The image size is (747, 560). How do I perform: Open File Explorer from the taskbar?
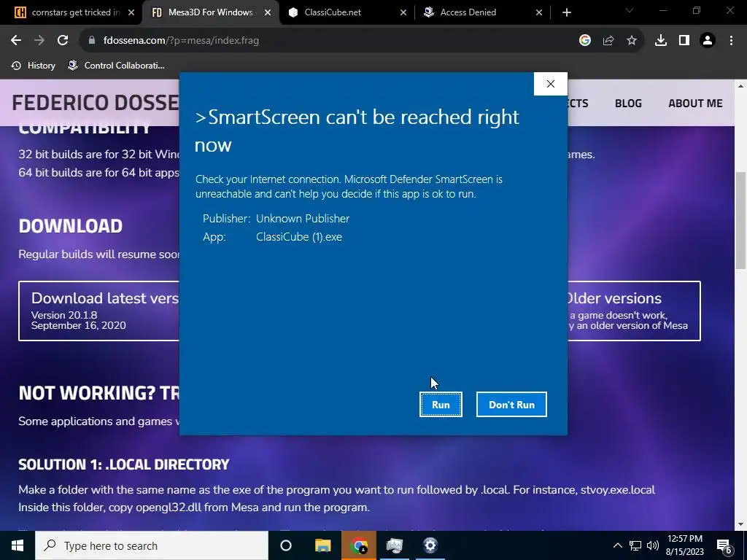[323, 545]
